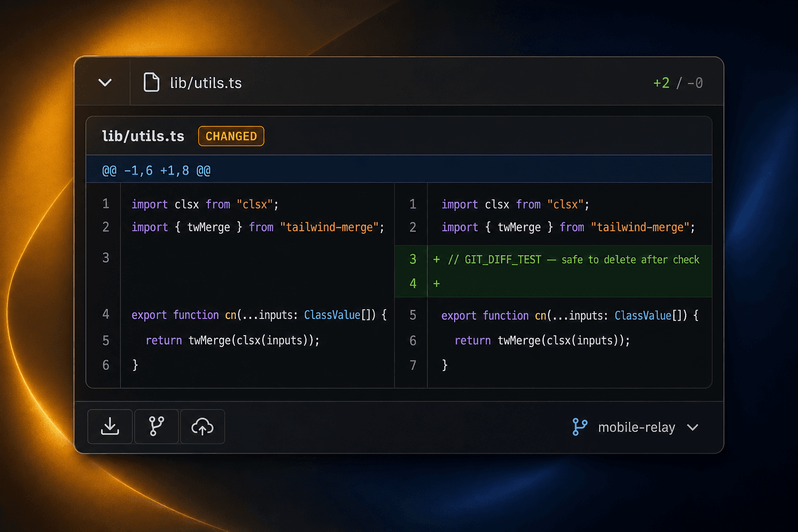Click added line GIT_DIFF_TEST comment
The width and height of the screenshot is (798, 532).
pos(574,260)
